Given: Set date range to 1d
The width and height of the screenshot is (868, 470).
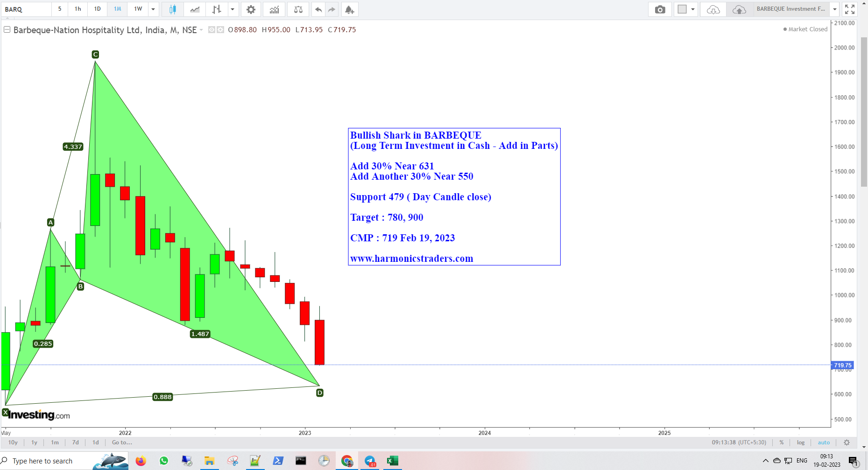Looking at the screenshot, I should 96,442.
